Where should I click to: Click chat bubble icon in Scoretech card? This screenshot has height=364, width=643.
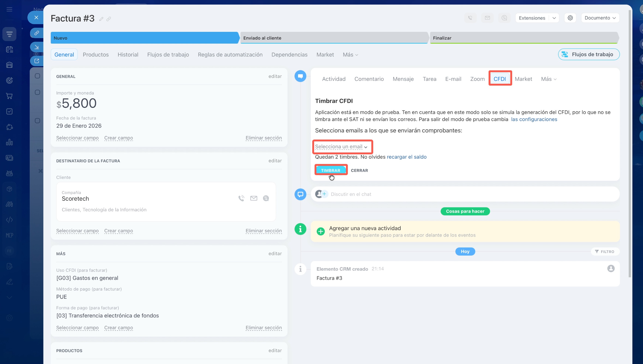(x=266, y=198)
